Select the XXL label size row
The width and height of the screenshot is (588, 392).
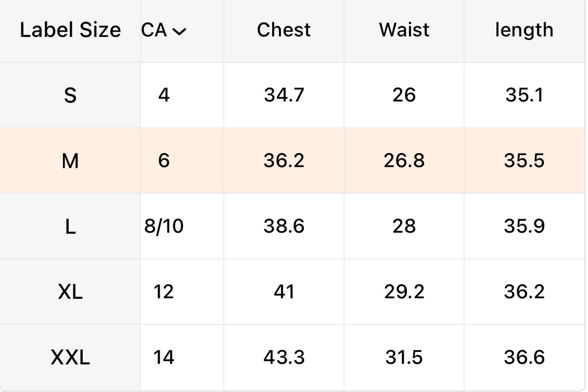point(70,358)
